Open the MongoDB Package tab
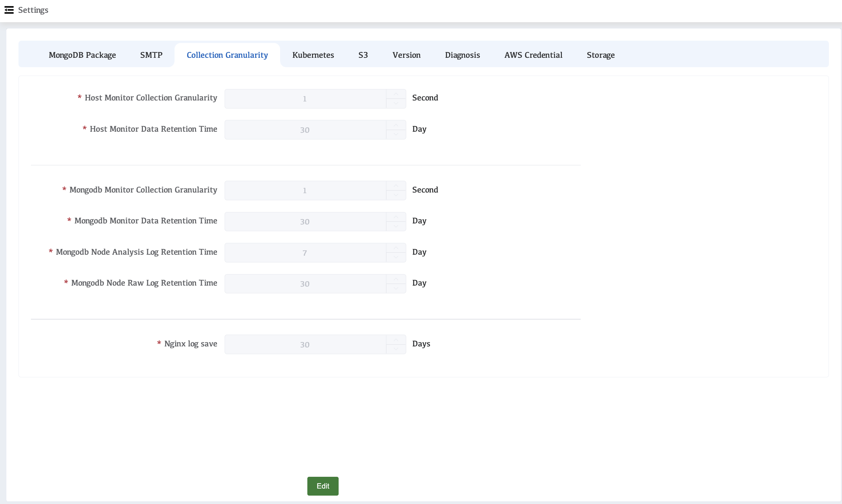The width and height of the screenshot is (842, 504). click(x=82, y=55)
